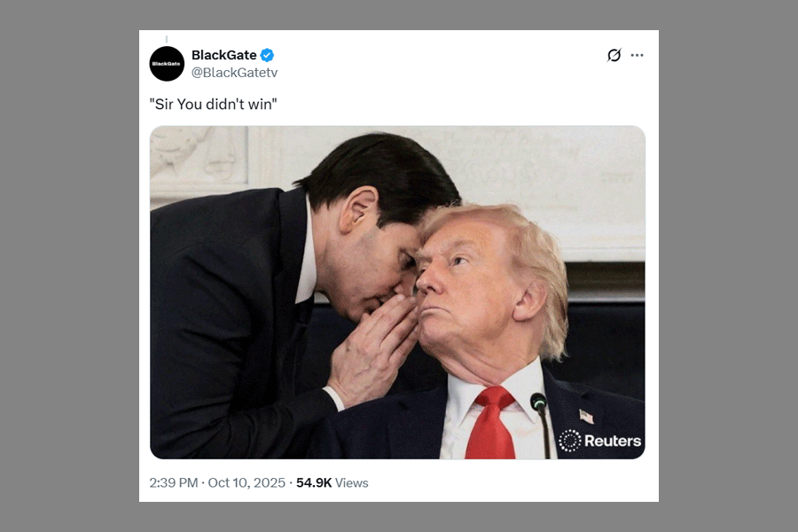Click the dotted-circle Reuters logo in the watermark
This screenshot has height=532, width=798.
tap(569, 441)
